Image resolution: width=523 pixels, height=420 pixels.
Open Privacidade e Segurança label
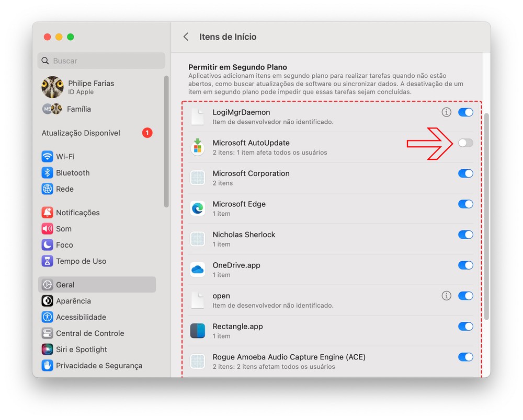coord(99,365)
